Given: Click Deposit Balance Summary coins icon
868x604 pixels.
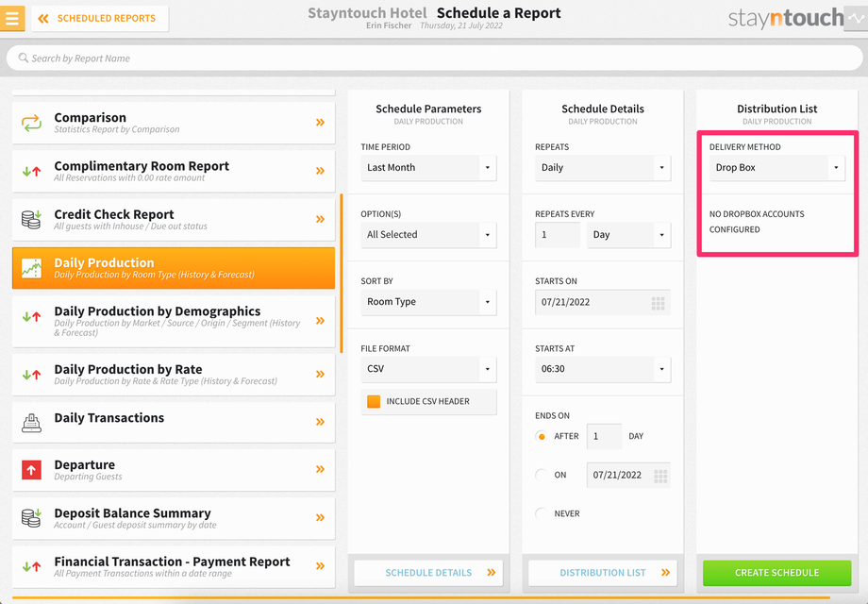Looking at the screenshot, I should click(31, 518).
